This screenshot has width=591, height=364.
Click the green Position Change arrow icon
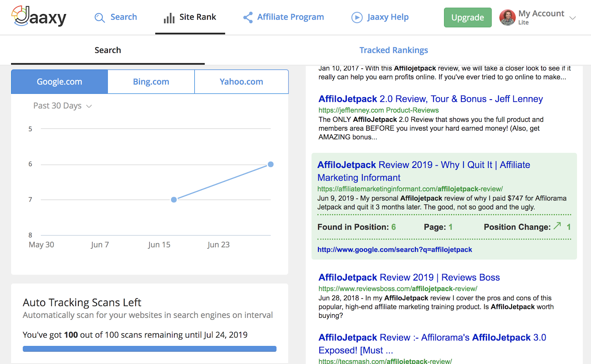pos(557,226)
